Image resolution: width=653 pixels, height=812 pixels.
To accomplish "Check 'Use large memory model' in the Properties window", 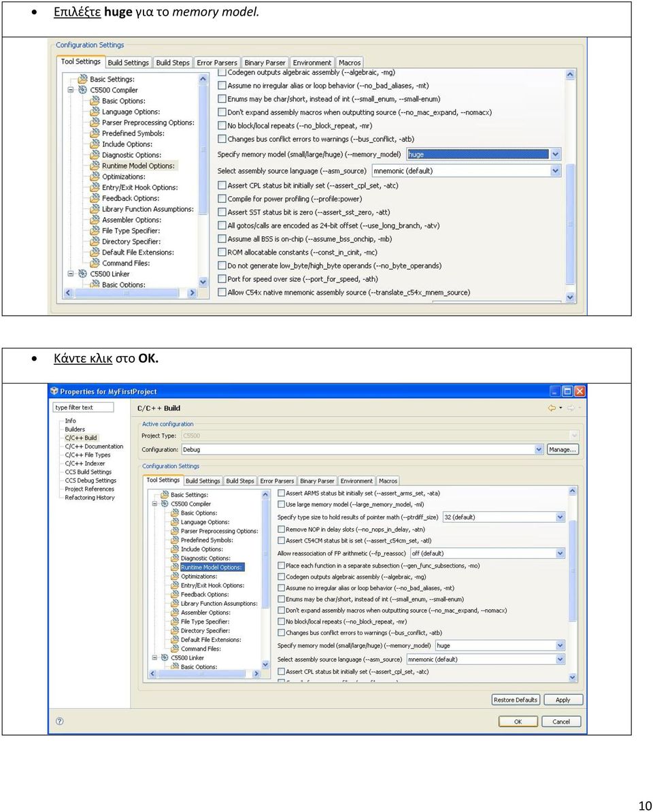I will tap(282, 504).
